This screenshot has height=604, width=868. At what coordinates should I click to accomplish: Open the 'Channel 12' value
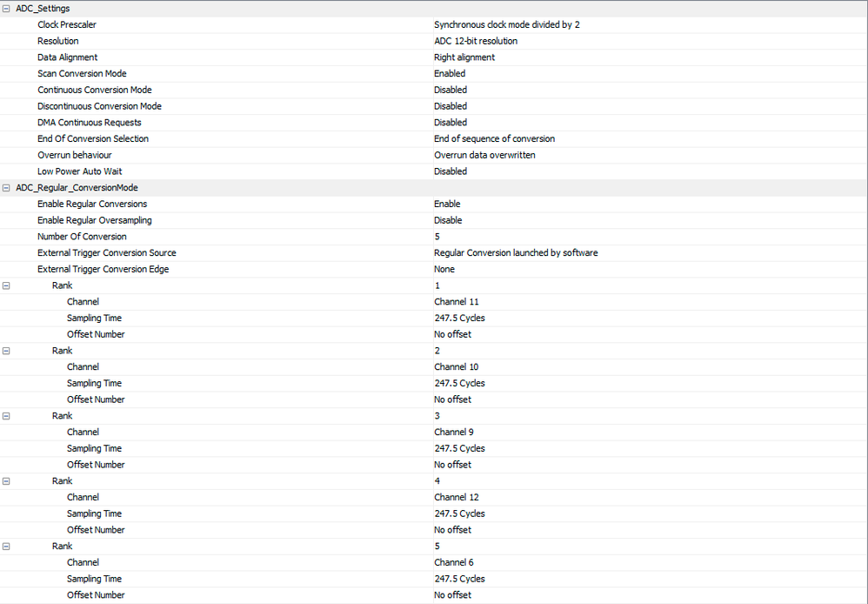pyautogui.click(x=456, y=498)
